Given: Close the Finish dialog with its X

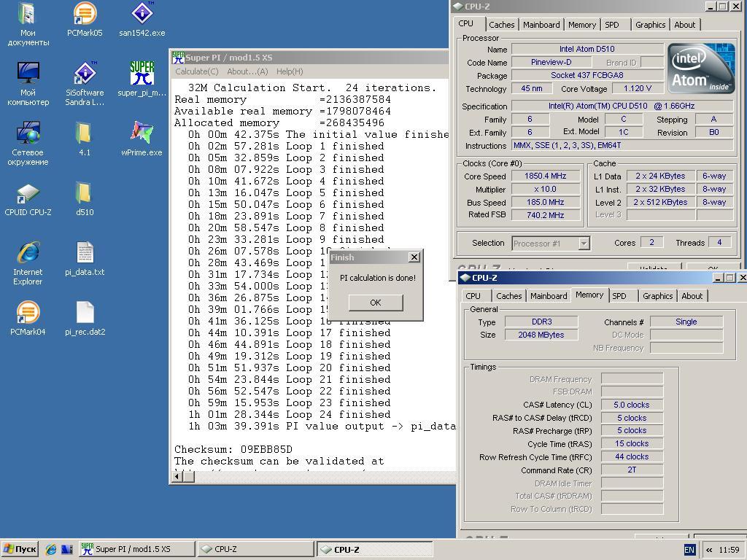Looking at the screenshot, I should point(414,257).
